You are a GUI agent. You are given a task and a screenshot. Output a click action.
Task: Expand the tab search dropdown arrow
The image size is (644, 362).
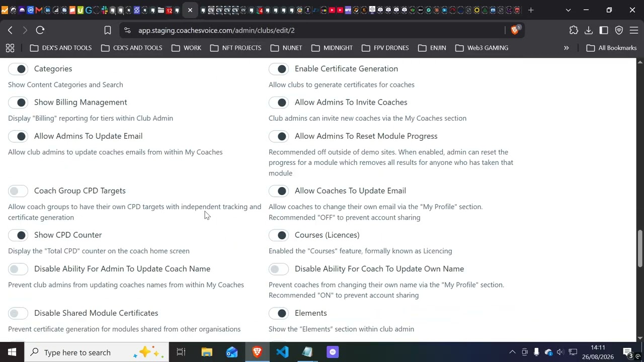pyautogui.click(x=568, y=10)
